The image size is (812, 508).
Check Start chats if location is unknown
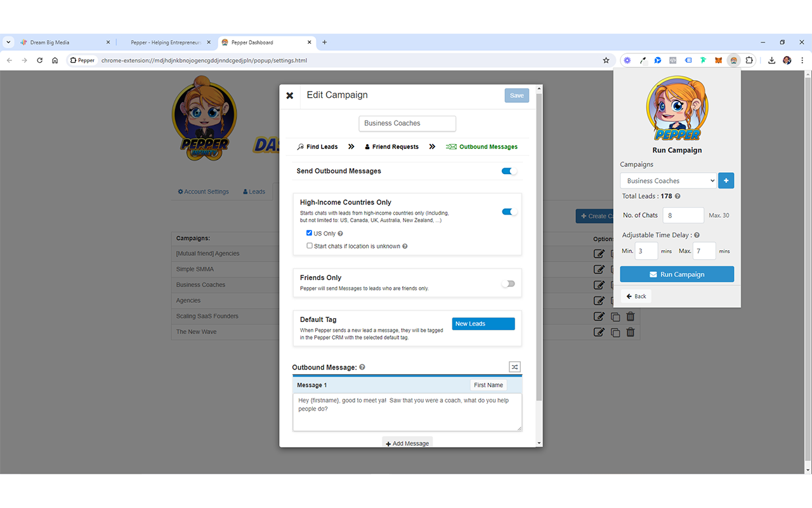(x=310, y=246)
